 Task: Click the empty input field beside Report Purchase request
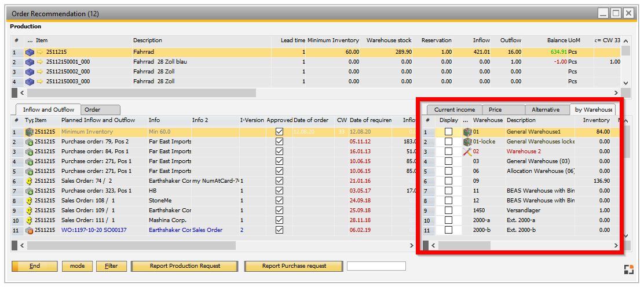[x=376, y=266]
